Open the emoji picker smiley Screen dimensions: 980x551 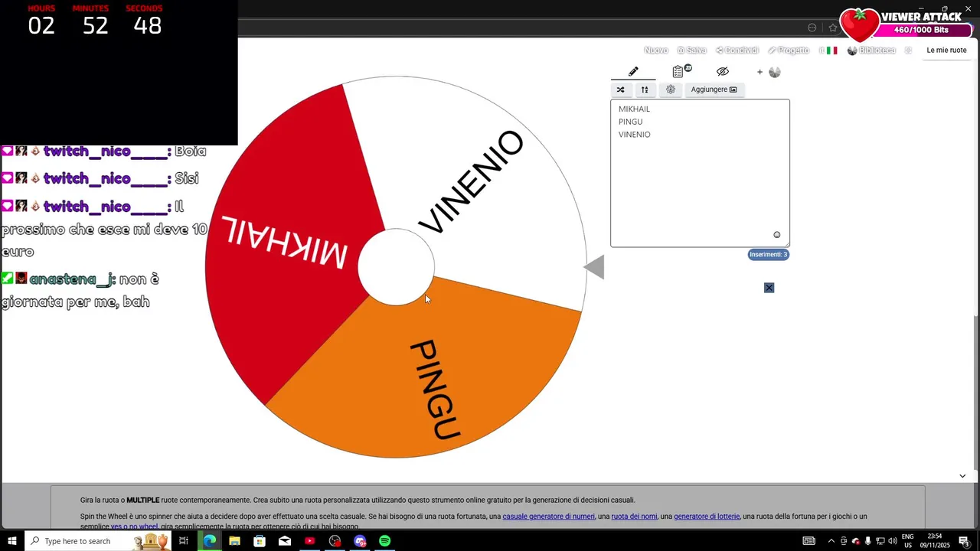(777, 235)
